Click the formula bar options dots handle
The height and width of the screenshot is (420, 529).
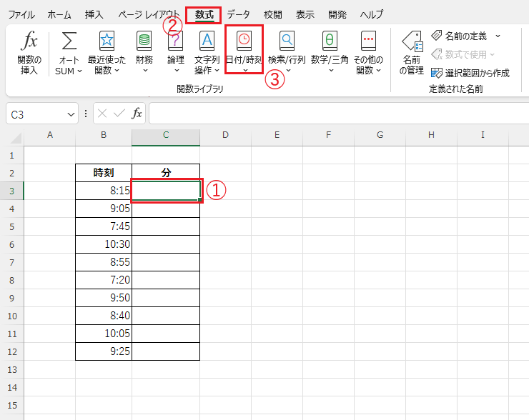point(86,114)
